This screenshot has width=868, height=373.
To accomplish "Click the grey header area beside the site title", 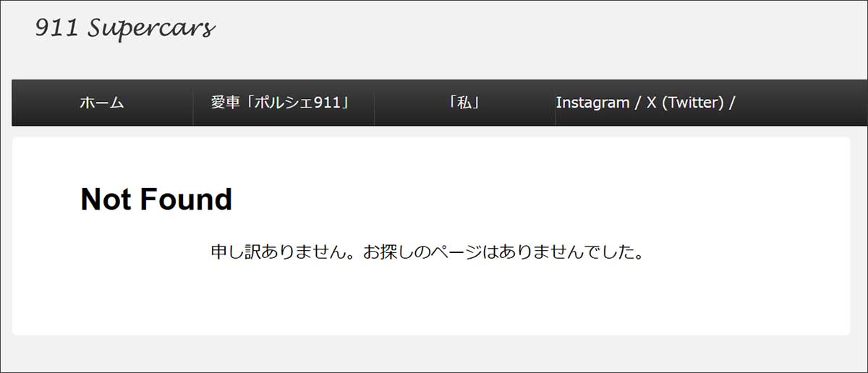I will tap(542, 36).
